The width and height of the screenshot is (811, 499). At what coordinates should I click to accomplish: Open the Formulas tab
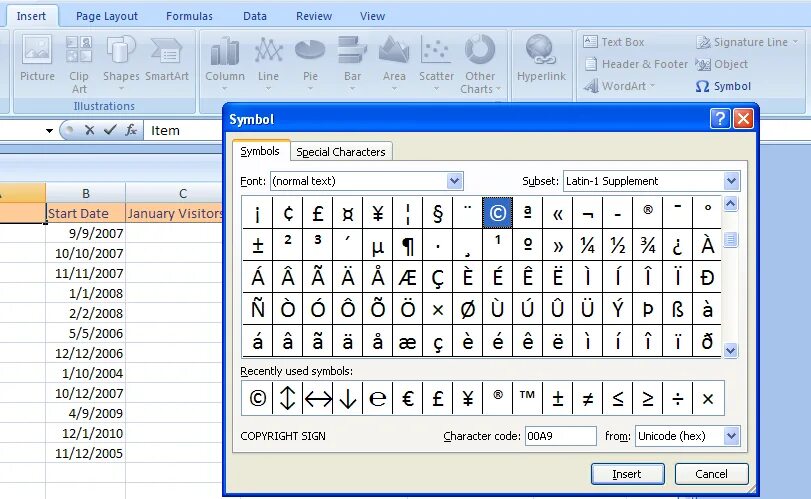pos(189,16)
